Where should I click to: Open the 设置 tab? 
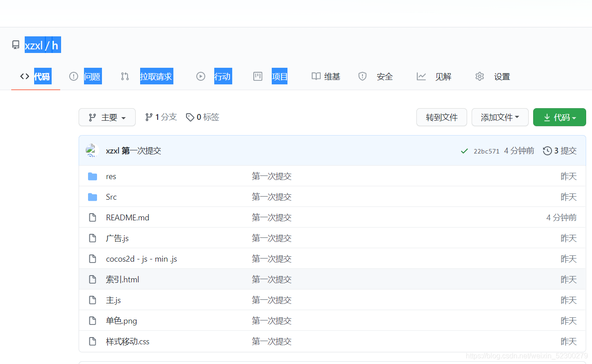[493, 76]
